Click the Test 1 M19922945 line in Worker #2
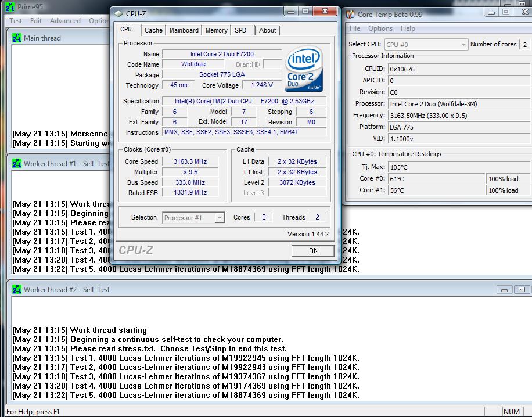Screen dimensions: 532x417 tap(186, 358)
